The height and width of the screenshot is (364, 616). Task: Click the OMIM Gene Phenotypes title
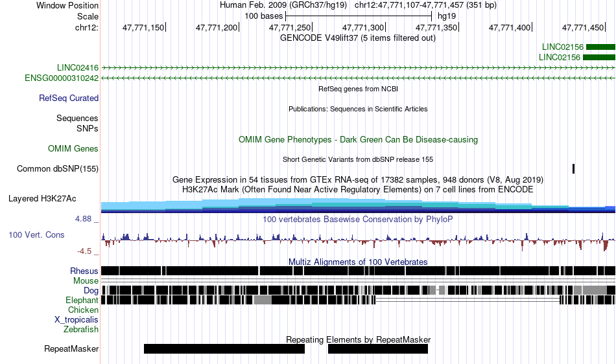pyautogui.click(x=359, y=140)
